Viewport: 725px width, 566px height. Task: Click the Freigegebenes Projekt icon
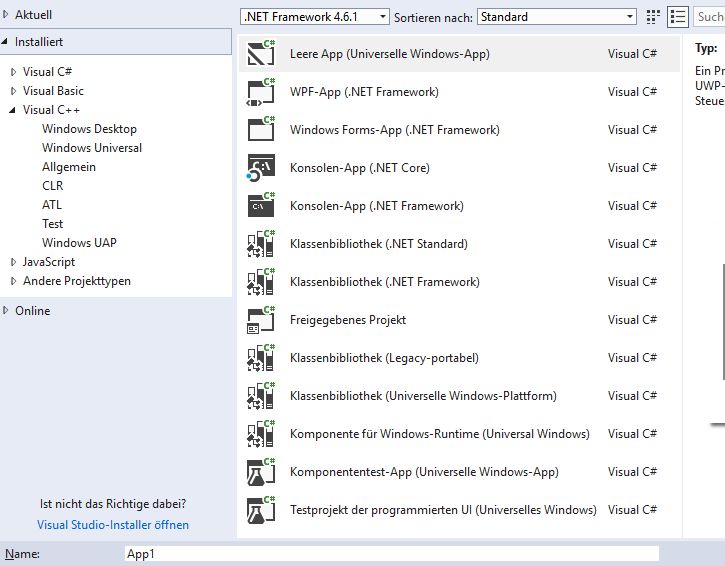[x=261, y=320]
